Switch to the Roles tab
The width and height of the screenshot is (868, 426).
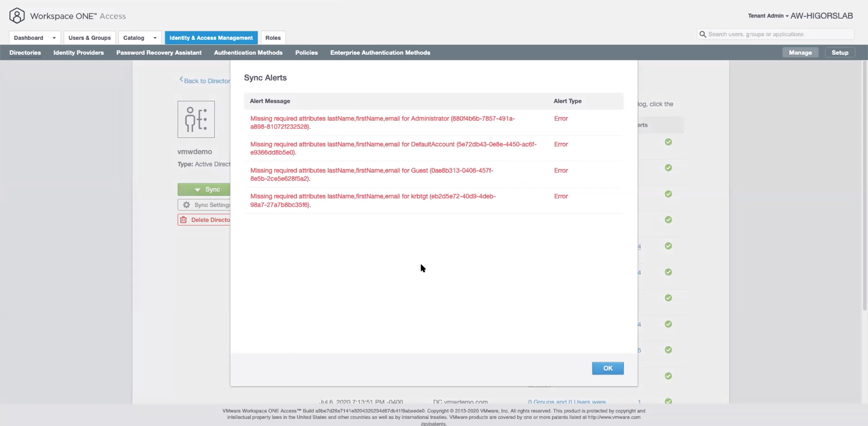pyautogui.click(x=273, y=38)
